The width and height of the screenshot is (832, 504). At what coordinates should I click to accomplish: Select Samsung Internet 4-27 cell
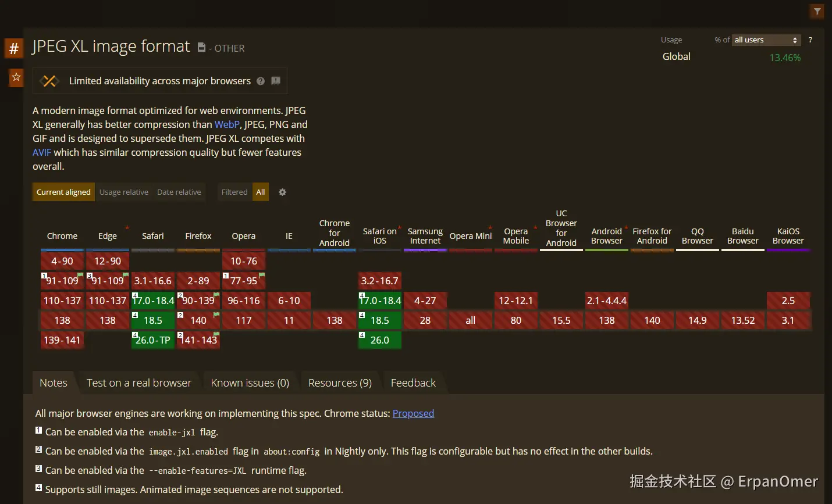425,301
